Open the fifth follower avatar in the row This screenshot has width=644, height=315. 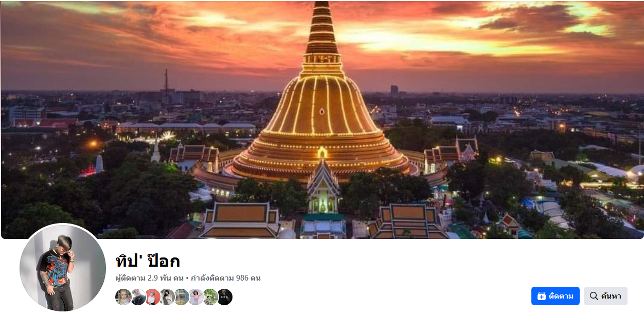pos(181,297)
